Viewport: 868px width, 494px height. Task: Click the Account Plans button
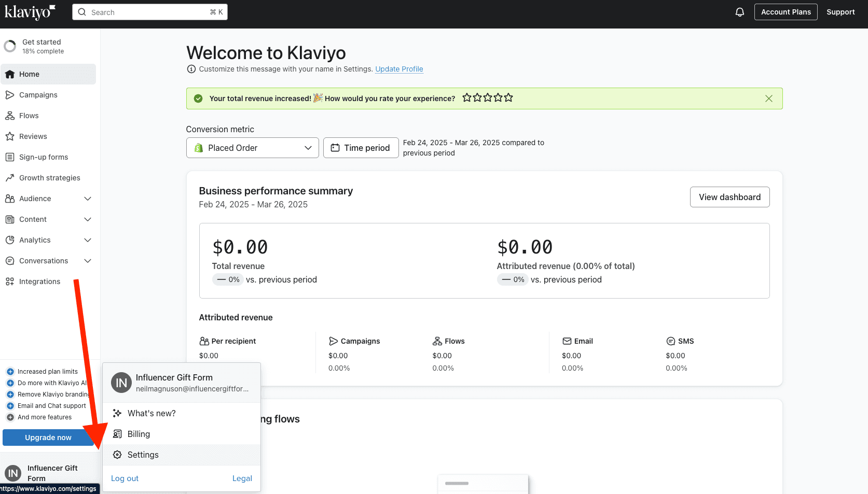tap(786, 12)
